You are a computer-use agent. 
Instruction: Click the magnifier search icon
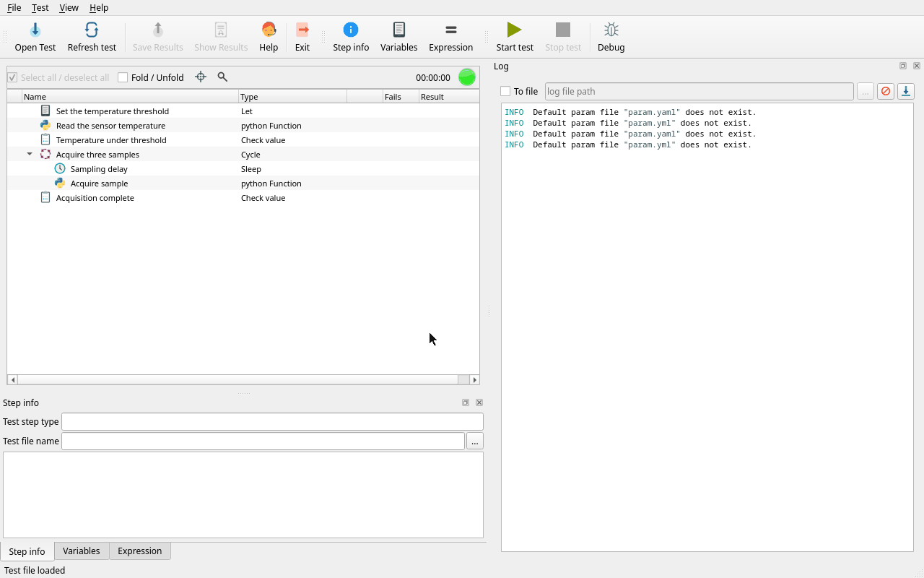pyautogui.click(x=222, y=77)
